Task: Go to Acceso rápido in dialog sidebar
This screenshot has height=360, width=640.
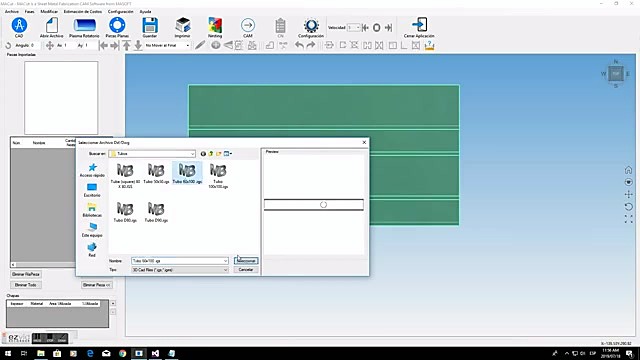Action: tap(92, 170)
